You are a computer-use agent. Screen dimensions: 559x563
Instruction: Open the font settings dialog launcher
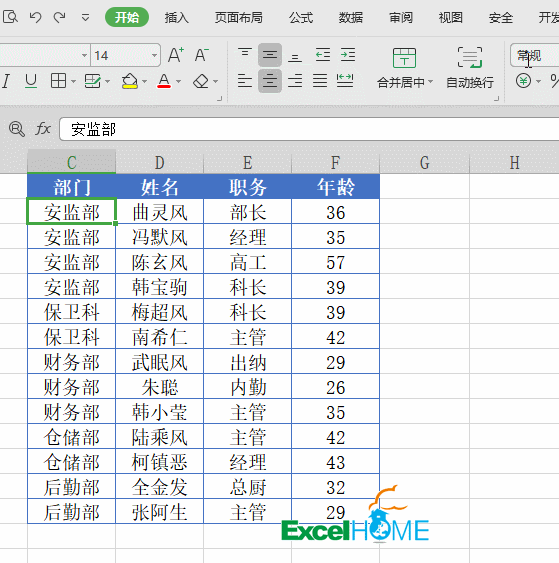[219, 98]
